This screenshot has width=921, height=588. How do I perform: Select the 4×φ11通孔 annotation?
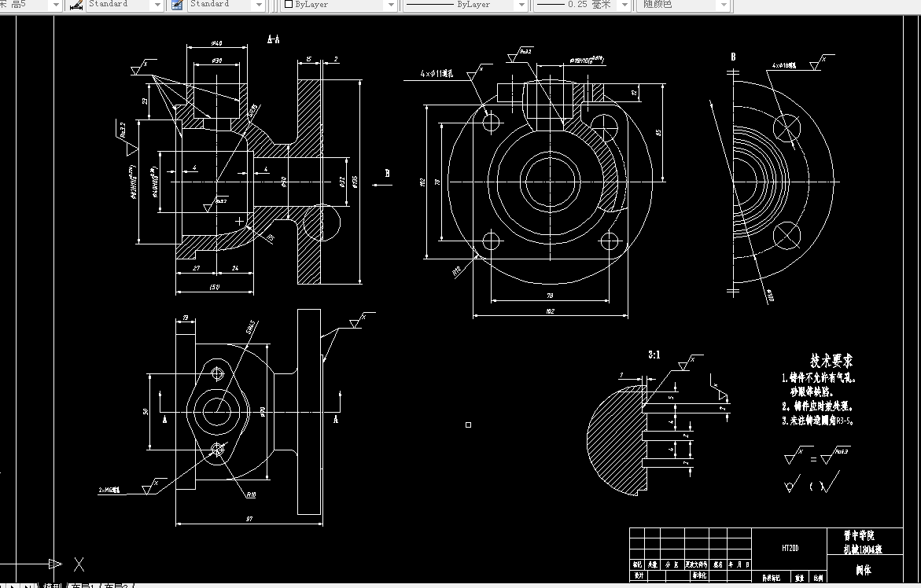point(437,73)
